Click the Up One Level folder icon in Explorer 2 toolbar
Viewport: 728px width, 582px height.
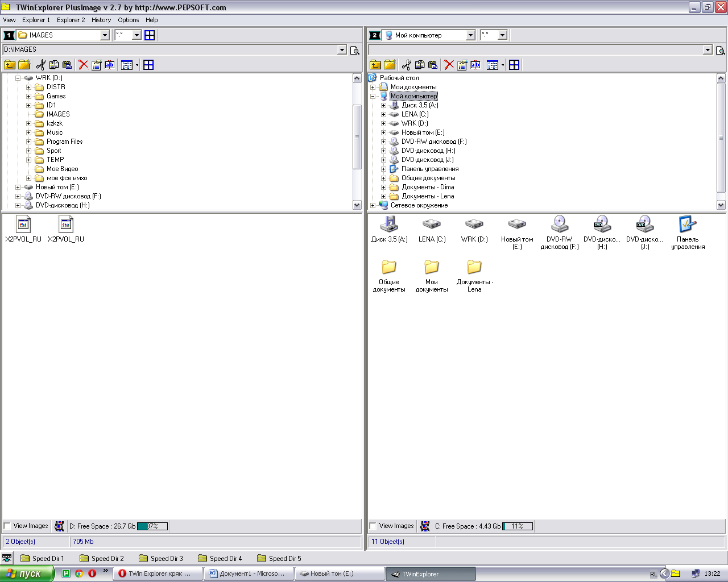(x=375, y=65)
